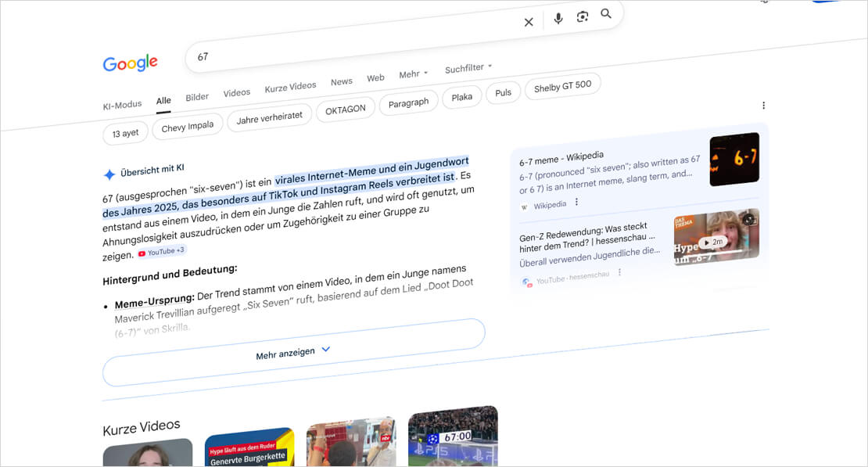
Task: Click the magnifying glass search icon
Action: click(606, 13)
